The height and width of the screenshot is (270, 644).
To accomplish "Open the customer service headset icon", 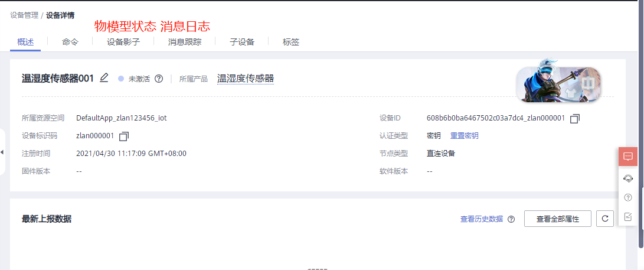I will (628, 178).
